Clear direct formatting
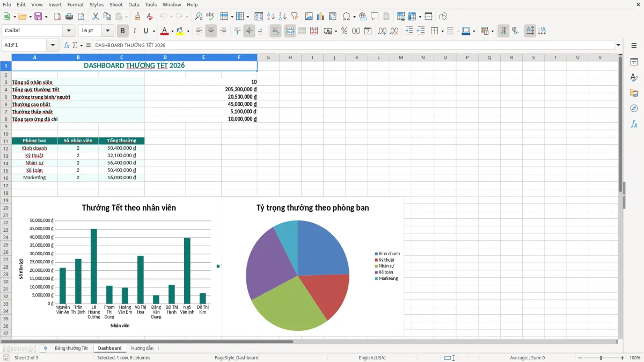The height and width of the screenshot is (362, 644). (149, 17)
